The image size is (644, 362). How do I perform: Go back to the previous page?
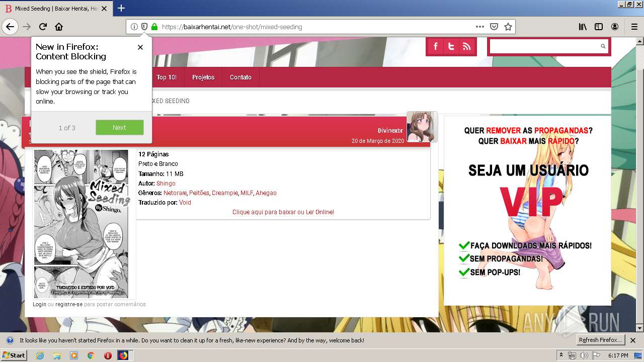pos(10,27)
